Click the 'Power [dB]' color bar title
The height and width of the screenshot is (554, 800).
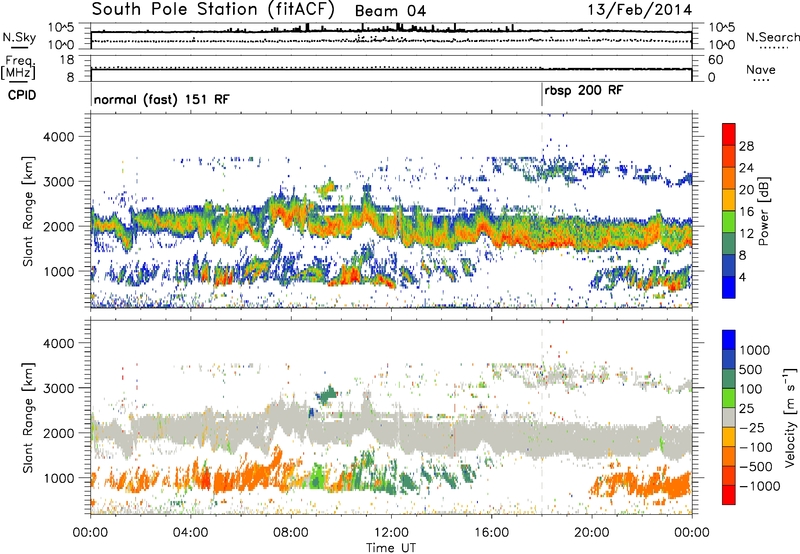(763, 211)
